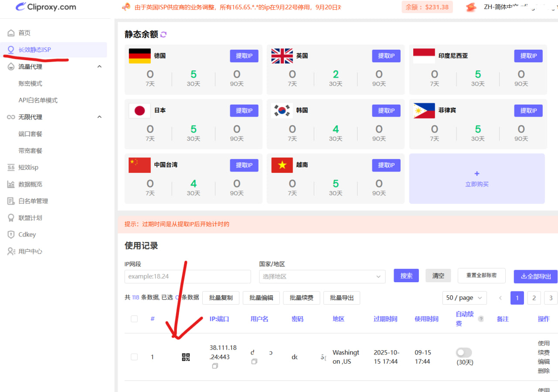Collapse the 流量代理 menu group
The height and width of the screenshot is (392, 558).
pos(99,66)
